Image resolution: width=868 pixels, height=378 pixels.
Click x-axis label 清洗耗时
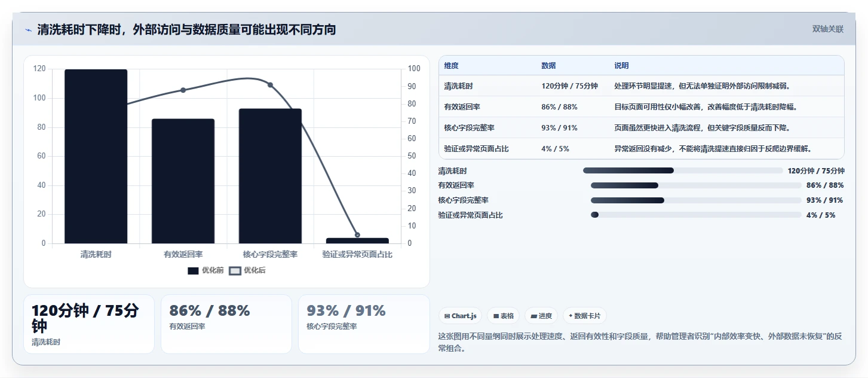click(x=96, y=254)
